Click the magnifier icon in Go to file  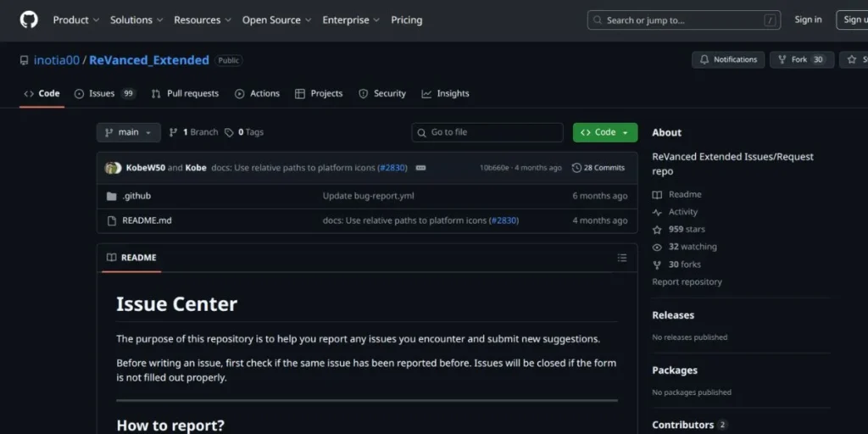[x=422, y=132]
